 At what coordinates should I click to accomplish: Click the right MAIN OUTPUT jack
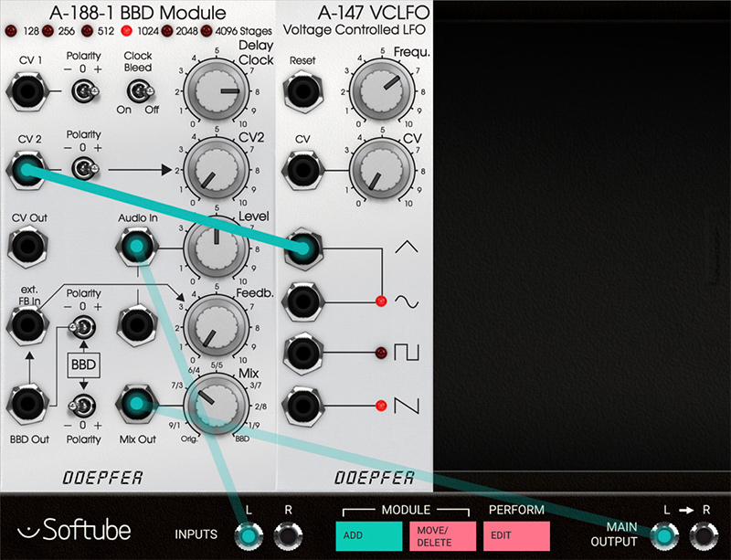(705, 536)
